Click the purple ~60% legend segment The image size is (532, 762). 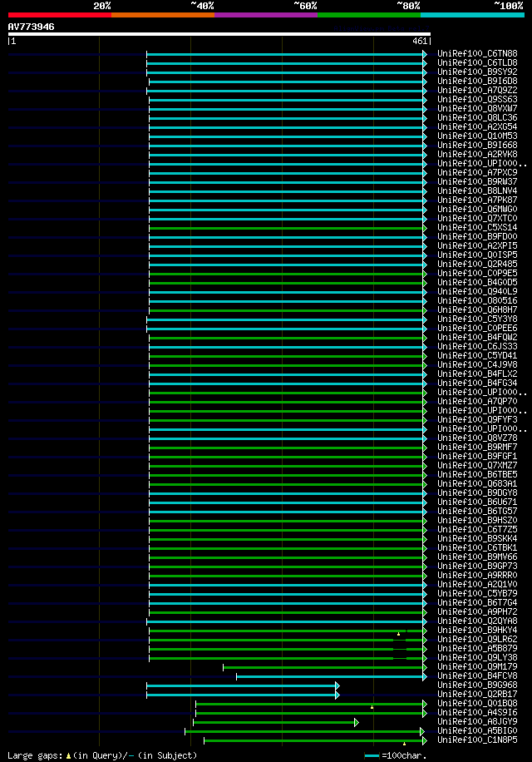pyautogui.click(x=266, y=15)
